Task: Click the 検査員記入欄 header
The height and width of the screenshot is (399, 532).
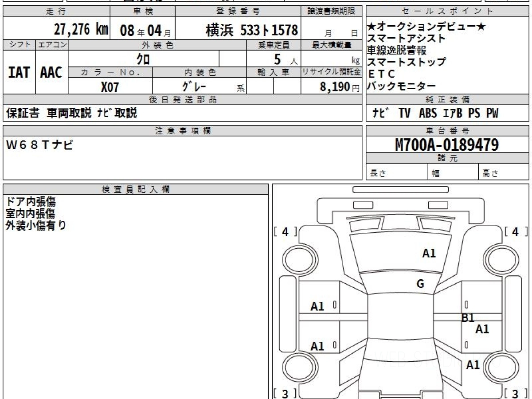Action: (136, 189)
